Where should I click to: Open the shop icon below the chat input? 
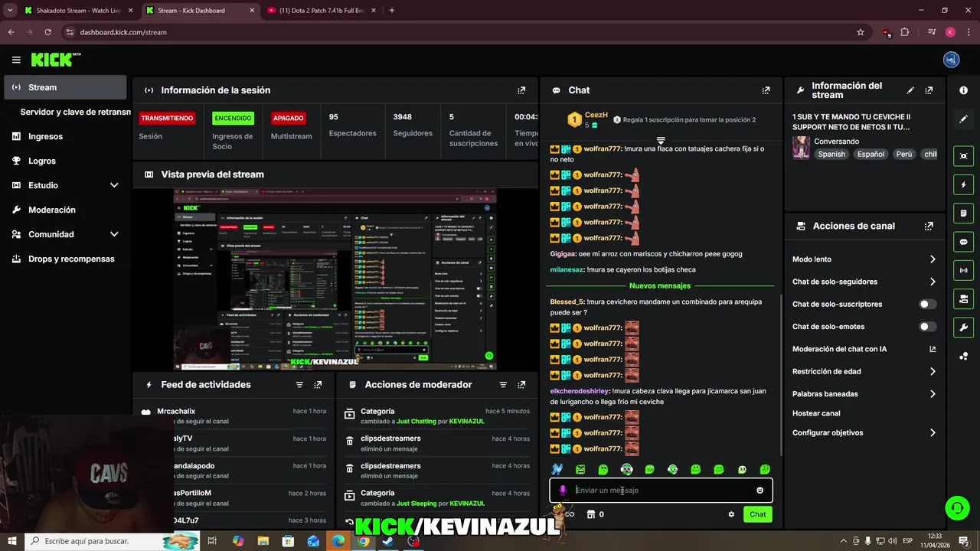590,514
